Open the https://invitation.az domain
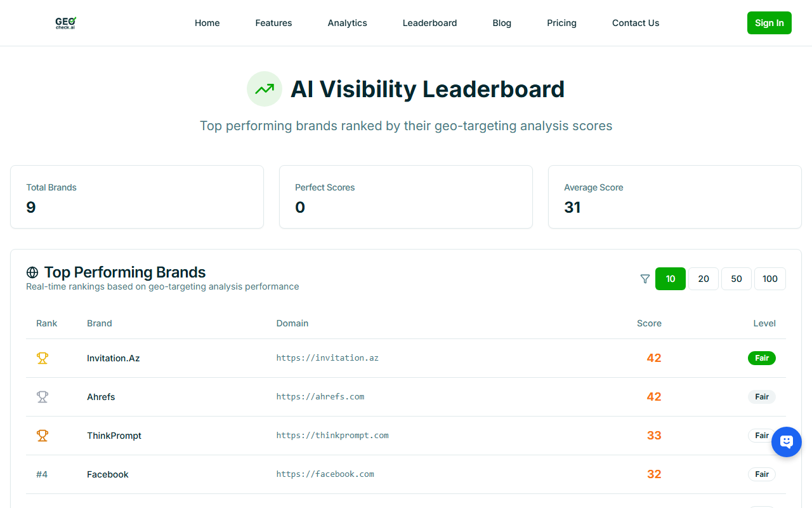 tap(327, 358)
